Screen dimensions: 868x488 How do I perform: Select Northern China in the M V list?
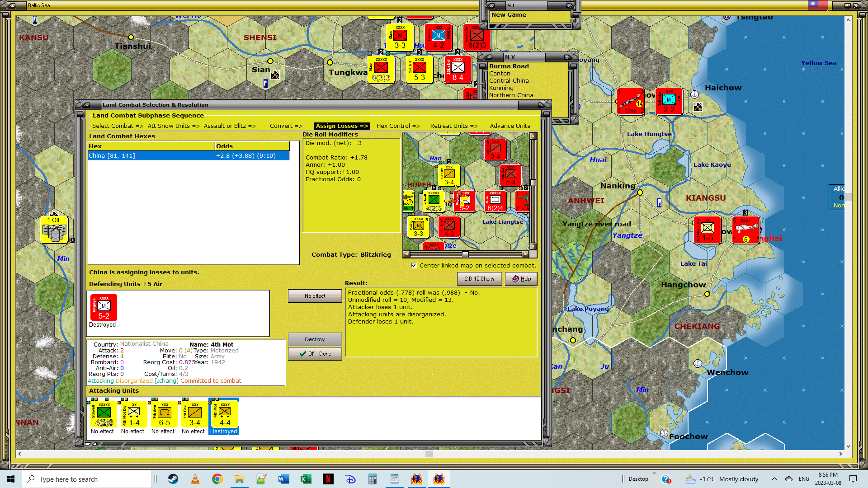click(511, 95)
